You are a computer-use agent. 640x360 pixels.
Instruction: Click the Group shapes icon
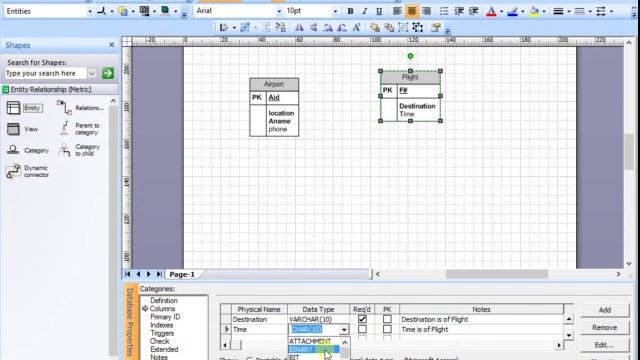pyautogui.click(x=403, y=27)
